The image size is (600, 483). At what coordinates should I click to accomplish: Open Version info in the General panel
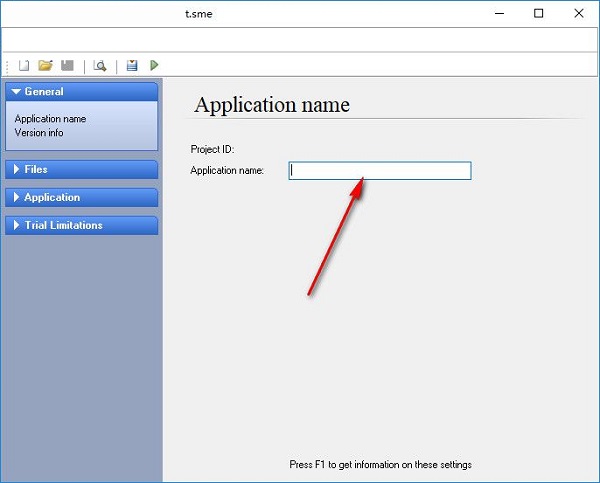[x=42, y=131]
